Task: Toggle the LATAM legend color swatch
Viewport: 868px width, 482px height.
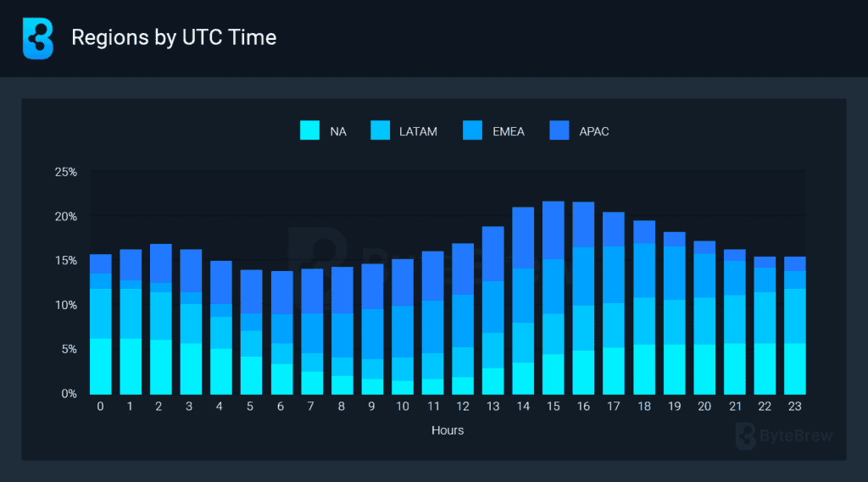Action: [x=380, y=131]
